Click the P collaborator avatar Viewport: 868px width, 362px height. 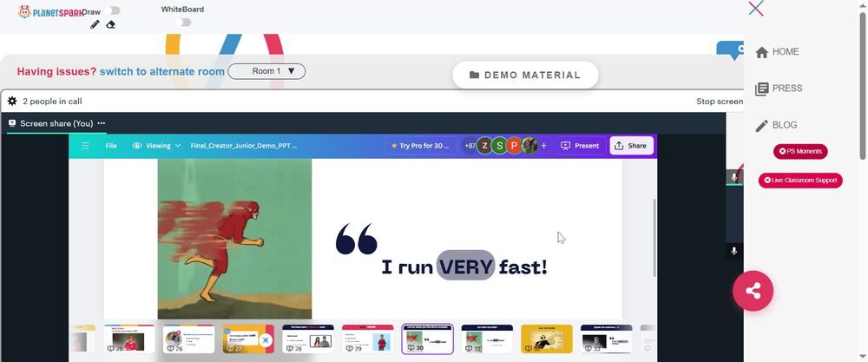[x=515, y=146]
